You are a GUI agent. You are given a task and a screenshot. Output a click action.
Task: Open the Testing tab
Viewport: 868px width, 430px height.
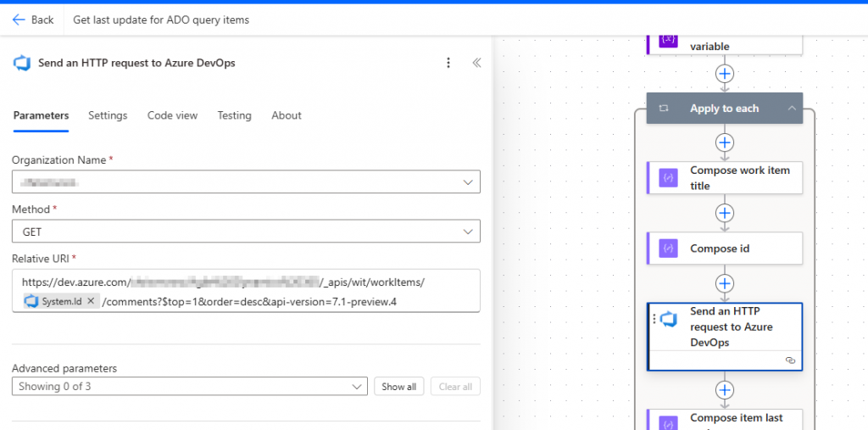(x=234, y=115)
